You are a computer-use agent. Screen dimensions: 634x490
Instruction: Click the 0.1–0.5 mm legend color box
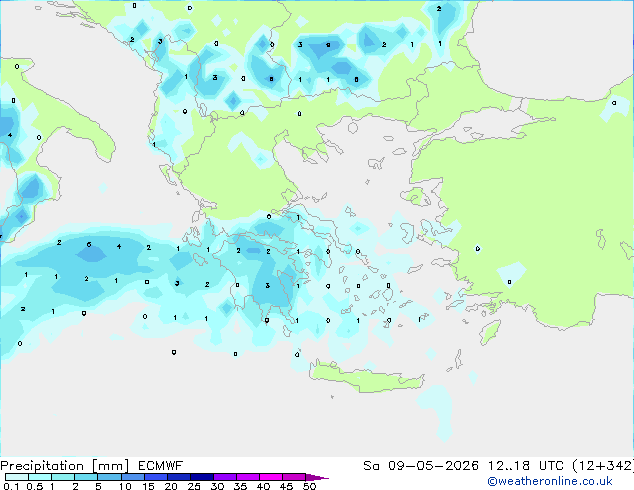(17, 477)
